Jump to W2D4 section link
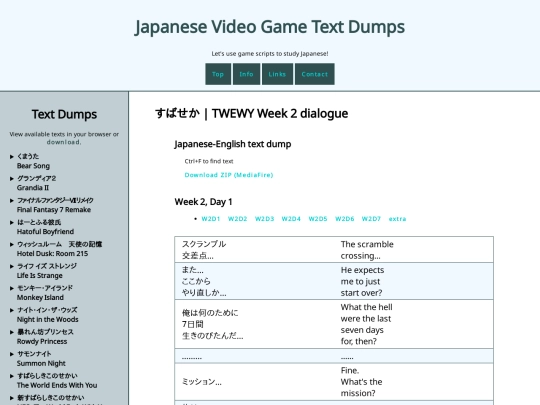Viewport: 540px width, 405px height. 291,219
